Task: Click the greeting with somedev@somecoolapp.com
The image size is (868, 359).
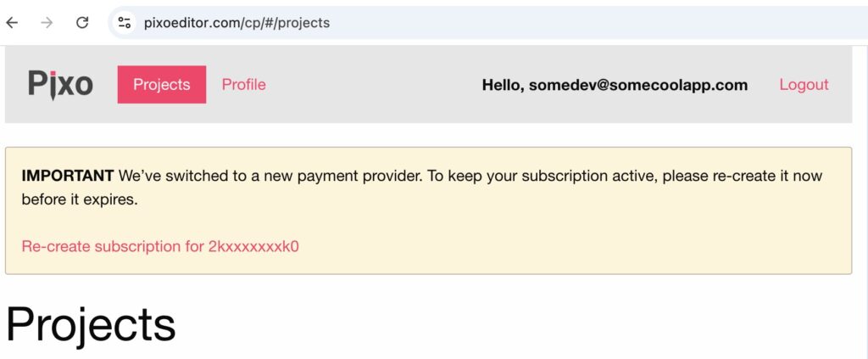Action: pyautogui.click(x=615, y=84)
